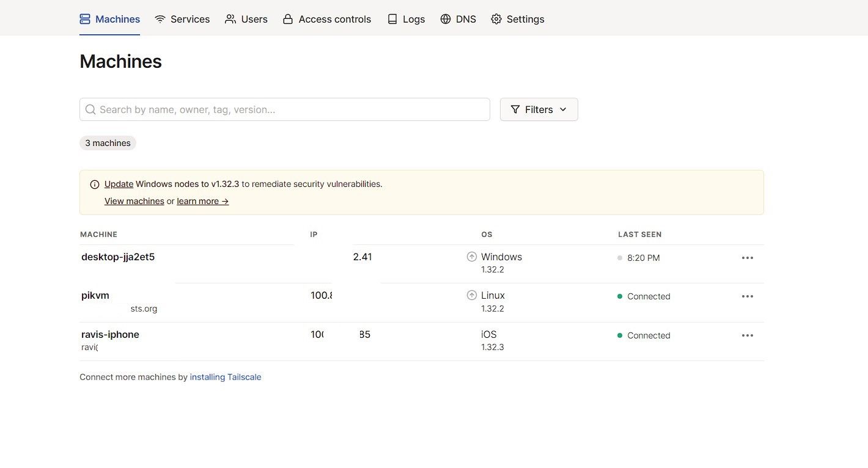The width and height of the screenshot is (868, 468).
Task: Click the Logs book icon
Action: pyautogui.click(x=392, y=19)
